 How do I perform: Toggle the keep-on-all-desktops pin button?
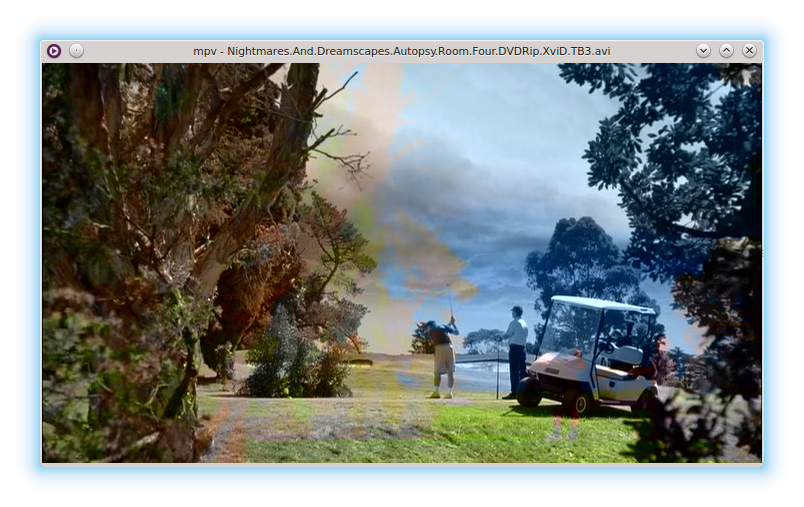coord(77,50)
